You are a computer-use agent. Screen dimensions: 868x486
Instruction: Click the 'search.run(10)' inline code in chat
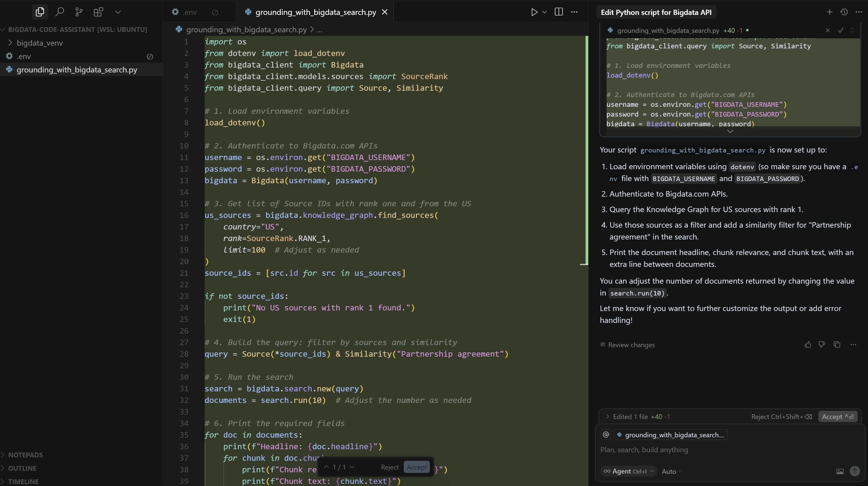[638, 293]
